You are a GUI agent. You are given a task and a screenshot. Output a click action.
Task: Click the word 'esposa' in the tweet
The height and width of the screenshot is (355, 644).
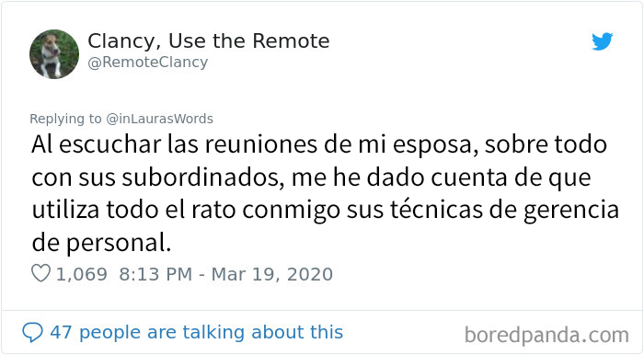tap(436, 145)
